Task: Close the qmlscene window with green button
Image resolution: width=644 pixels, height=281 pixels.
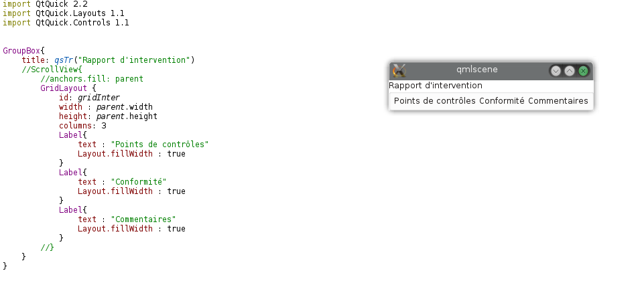Action: (583, 71)
